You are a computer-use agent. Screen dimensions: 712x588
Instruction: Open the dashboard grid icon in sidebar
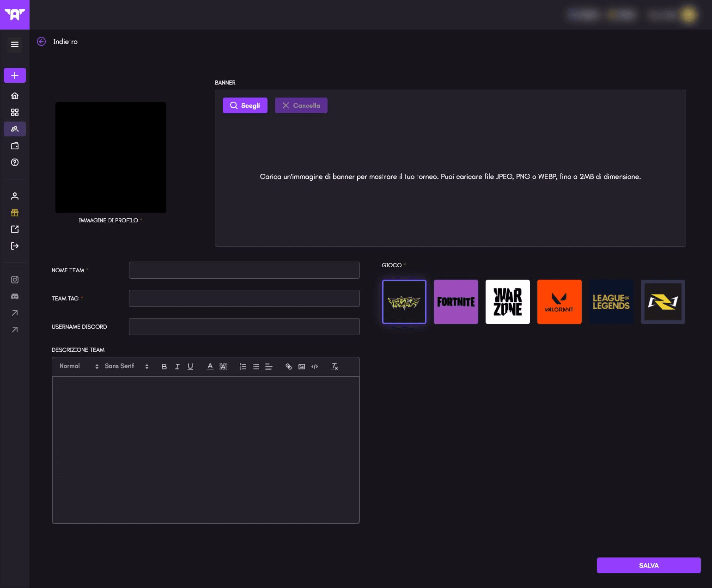(15, 112)
